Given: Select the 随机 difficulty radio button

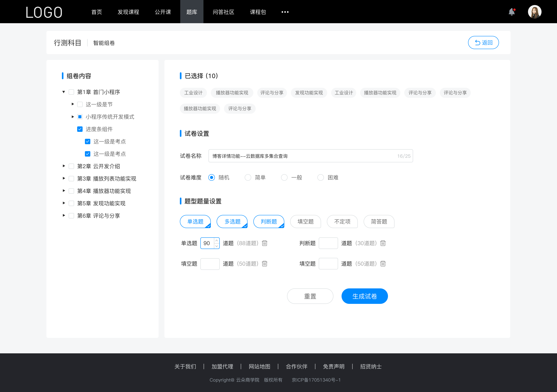Looking at the screenshot, I should [x=211, y=177].
